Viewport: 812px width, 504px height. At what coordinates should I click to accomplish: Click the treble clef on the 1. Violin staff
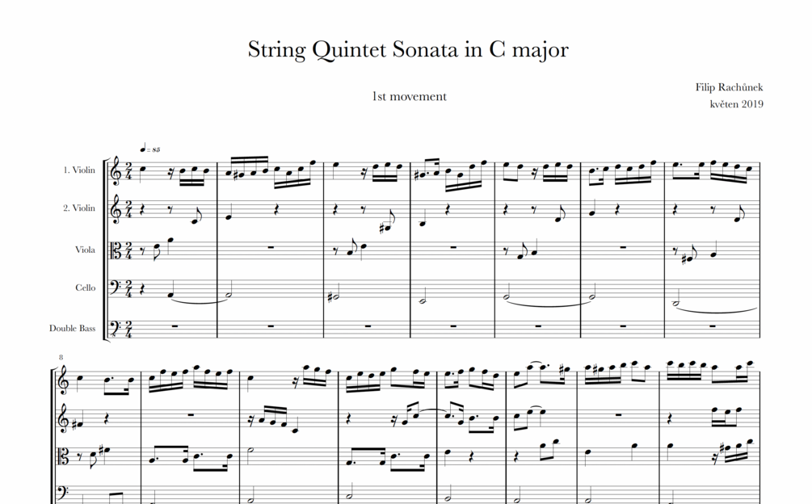point(116,170)
